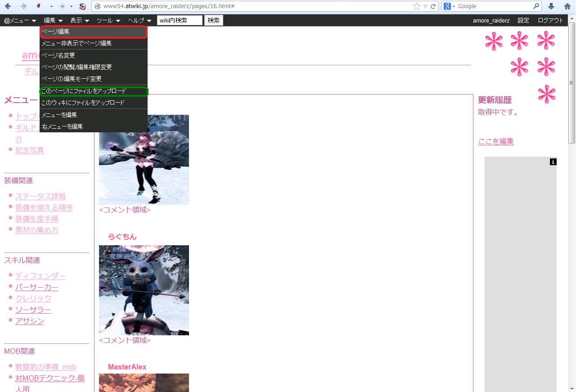This screenshot has height=392, width=576.
Task: Click the magnifier icon in Google search box
Action: (536, 6)
